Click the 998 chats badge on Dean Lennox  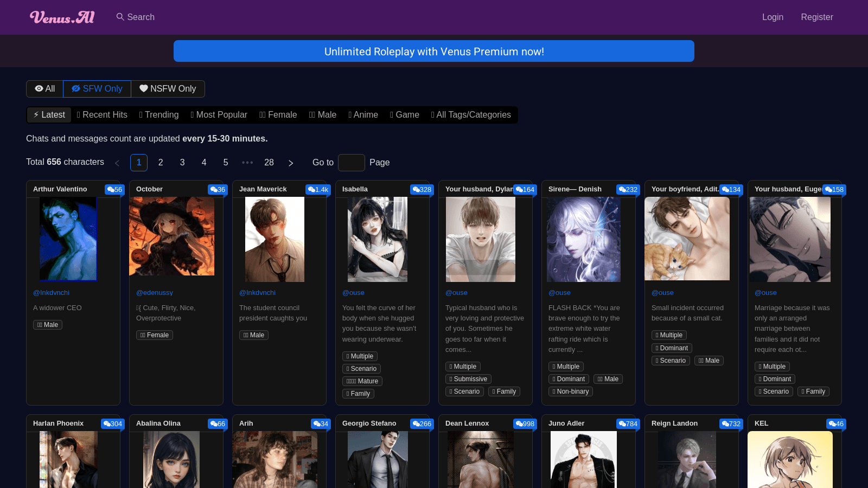(x=525, y=424)
